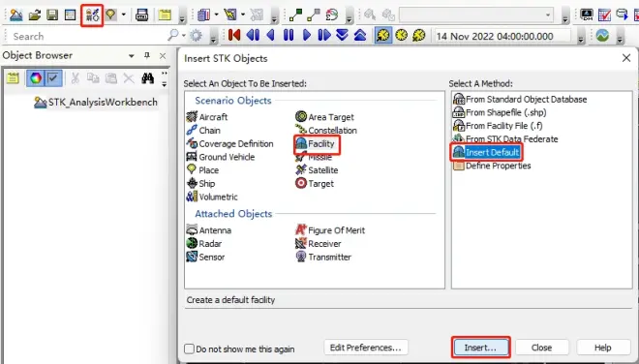The width and height of the screenshot is (639, 364).
Task: Reset animation to start with red button
Action: click(234, 36)
